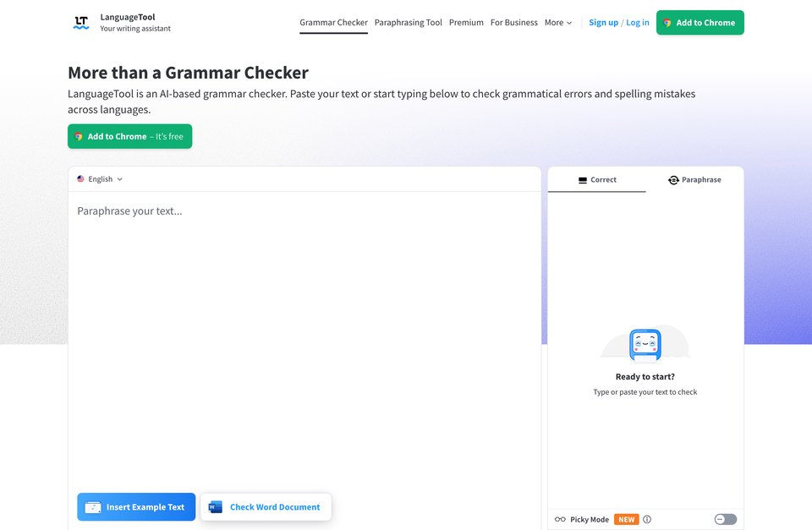Viewport: 812px width, 530px height.
Task: Open the Picky Mode info icon
Action: (647, 519)
